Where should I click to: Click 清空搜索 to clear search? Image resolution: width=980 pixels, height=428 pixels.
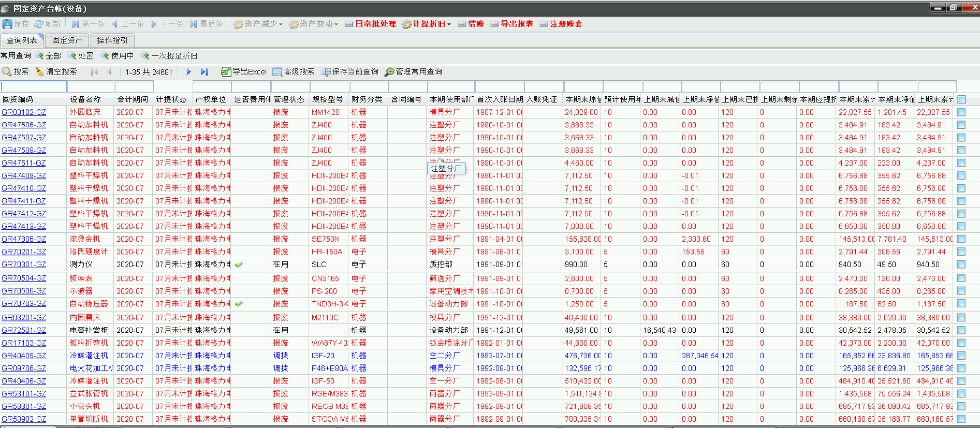pyautogui.click(x=56, y=71)
